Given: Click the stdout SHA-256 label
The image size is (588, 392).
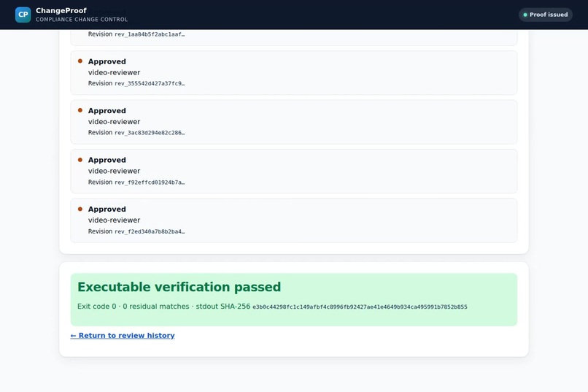Looking at the screenshot, I should click(223, 307).
